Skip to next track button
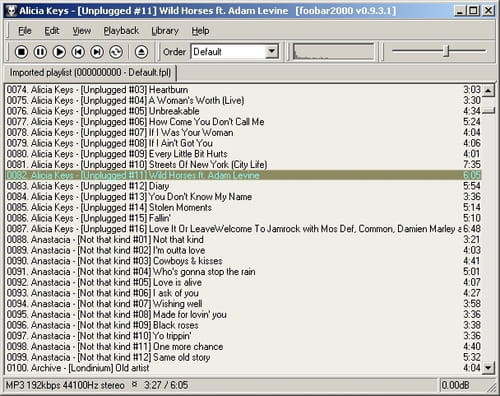The image size is (500, 396). click(x=97, y=52)
